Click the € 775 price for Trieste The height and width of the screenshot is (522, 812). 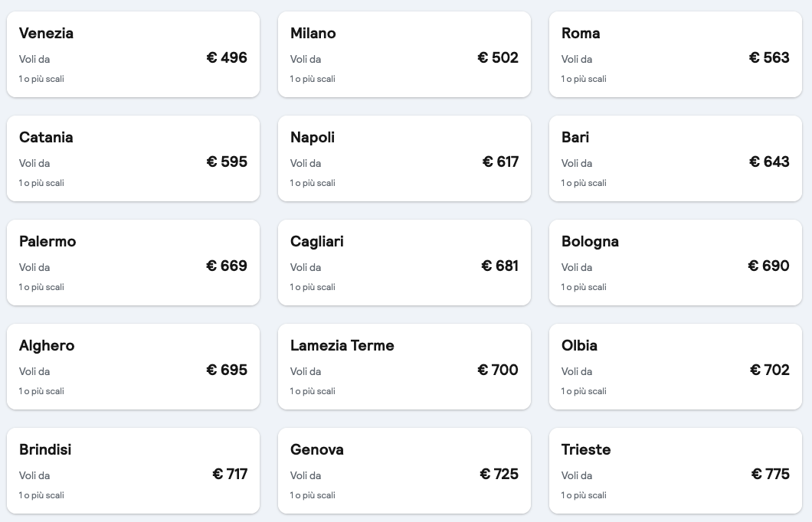tap(770, 474)
